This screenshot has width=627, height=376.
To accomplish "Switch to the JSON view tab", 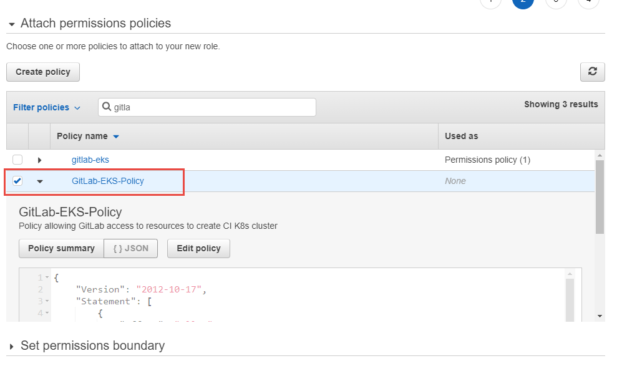I will [x=131, y=248].
